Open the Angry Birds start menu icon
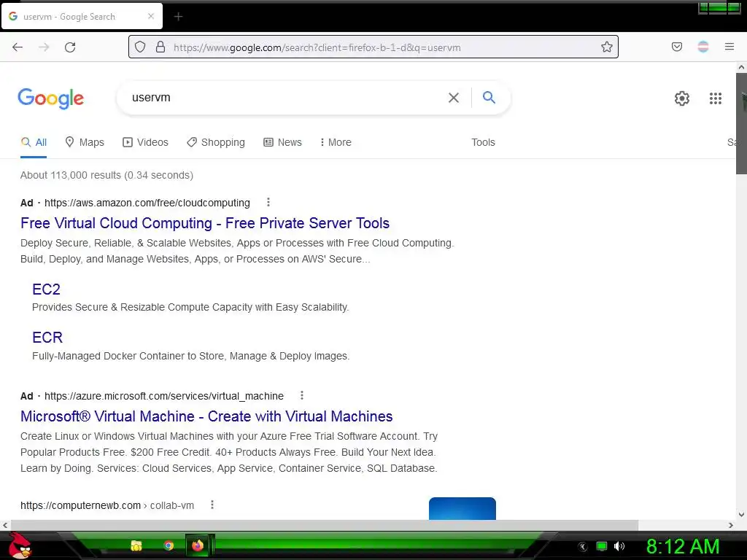Viewport: 747px width, 560px height. point(20,545)
